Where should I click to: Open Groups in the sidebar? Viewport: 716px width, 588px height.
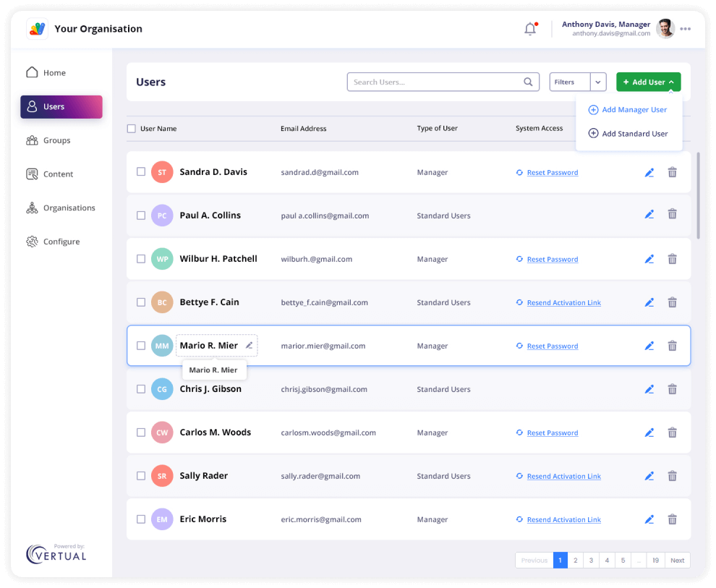(x=48, y=140)
